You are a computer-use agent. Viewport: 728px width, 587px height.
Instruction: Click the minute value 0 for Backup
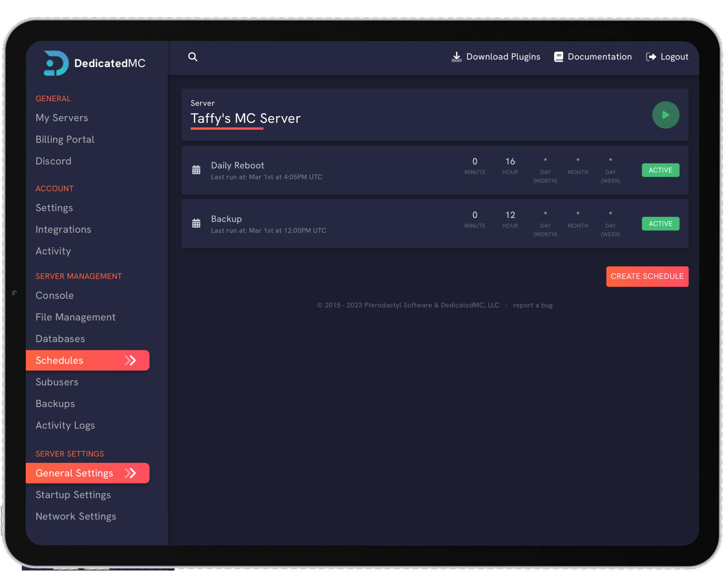474,215
